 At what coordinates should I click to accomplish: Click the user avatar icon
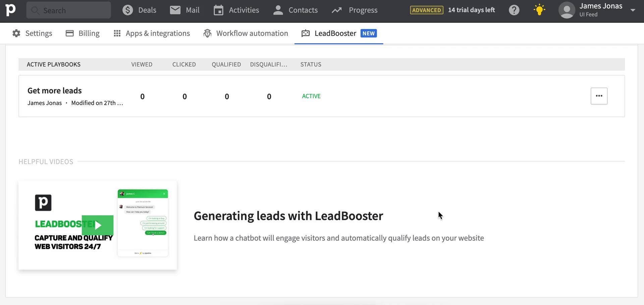tap(567, 10)
